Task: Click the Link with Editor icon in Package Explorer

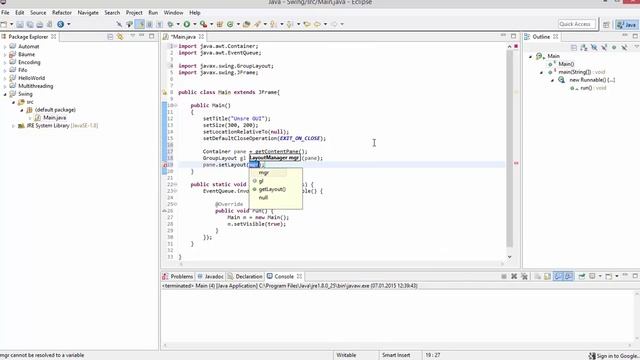Action: [120, 37]
